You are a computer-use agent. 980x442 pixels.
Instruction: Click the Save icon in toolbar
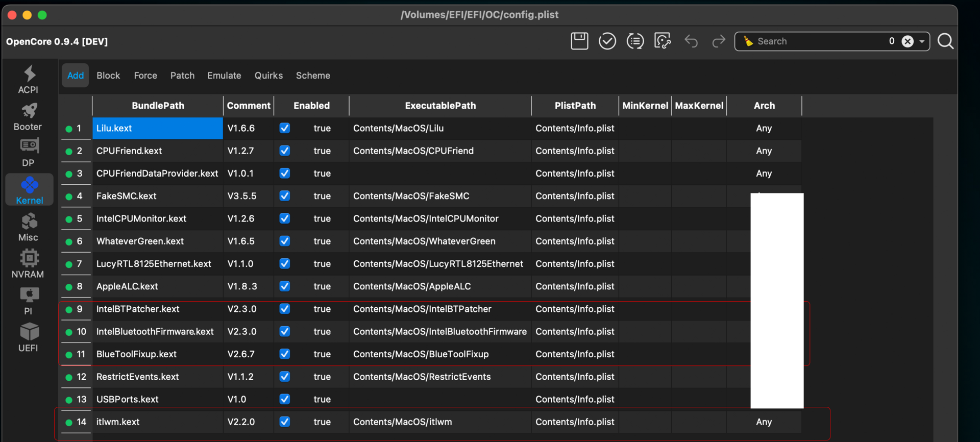579,41
